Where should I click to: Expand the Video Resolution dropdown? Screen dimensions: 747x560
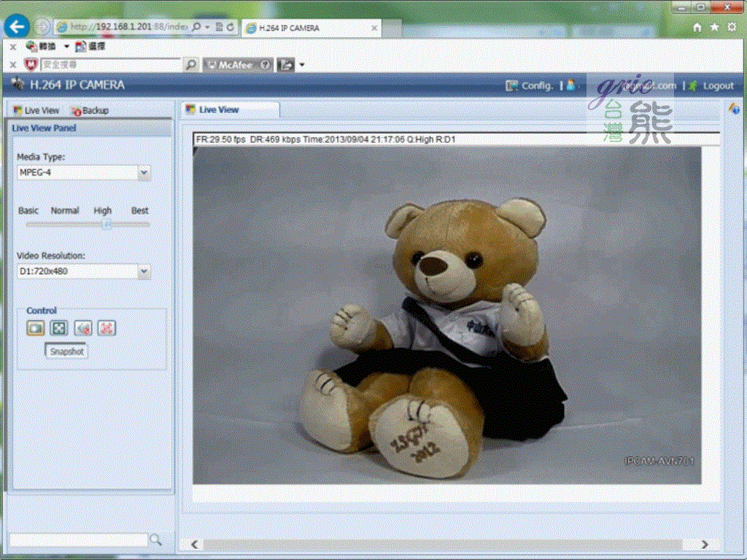144,271
